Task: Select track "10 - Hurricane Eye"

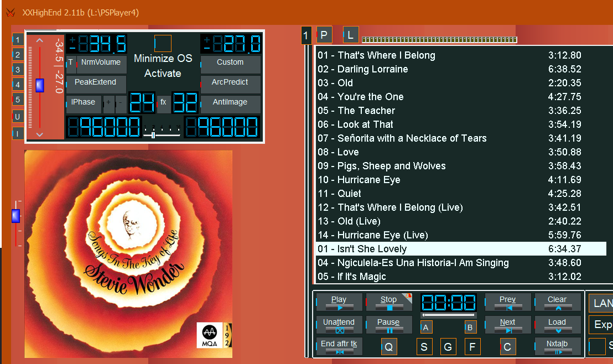Action: click(x=461, y=180)
